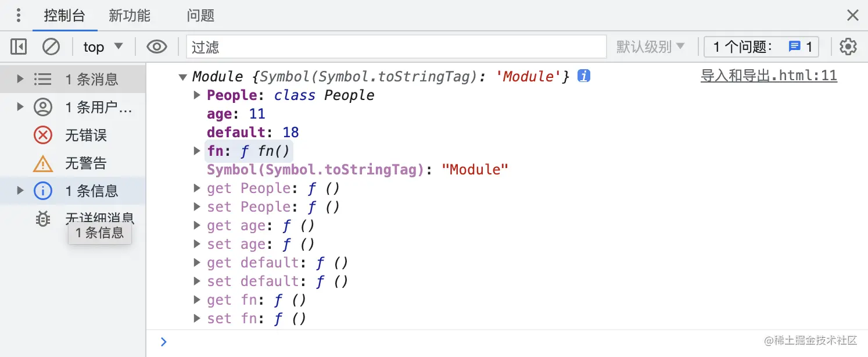Click the eye icon for live expressions
This screenshot has height=357, width=868.
[x=157, y=47]
